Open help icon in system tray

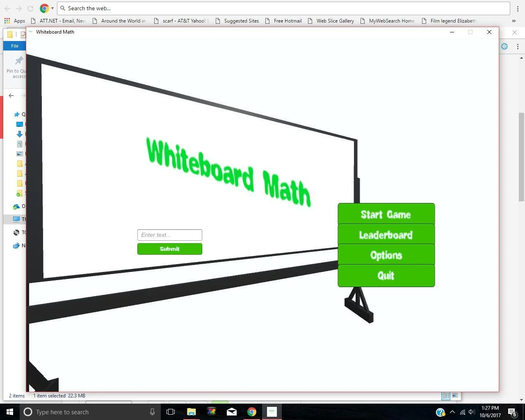pyautogui.click(x=440, y=412)
